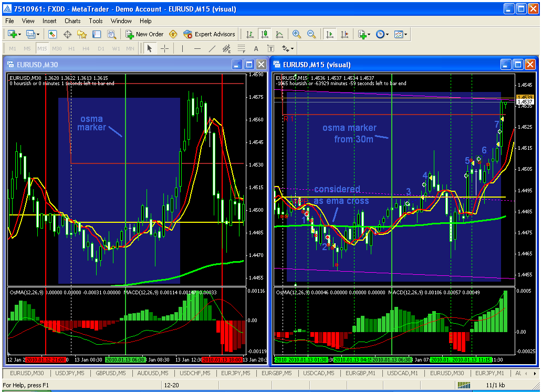Click the New Order button
The image size is (542, 392).
(x=144, y=34)
